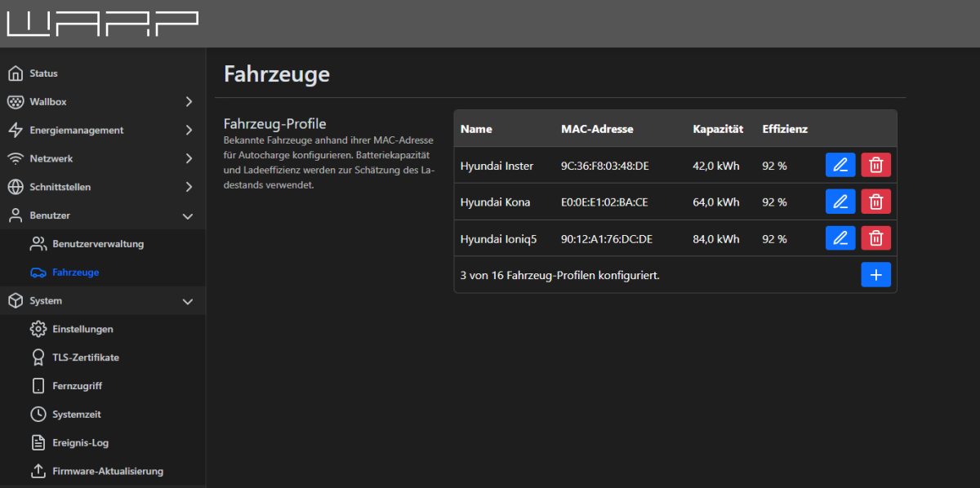Click MAC address 9C:36:F8:03:48:DE
This screenshot has height=488, width=980.
[x=604, y=166]
